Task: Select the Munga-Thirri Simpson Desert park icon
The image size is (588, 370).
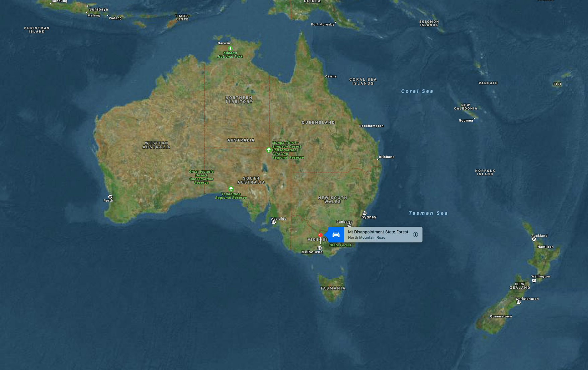Action: [x=268, y=150]
